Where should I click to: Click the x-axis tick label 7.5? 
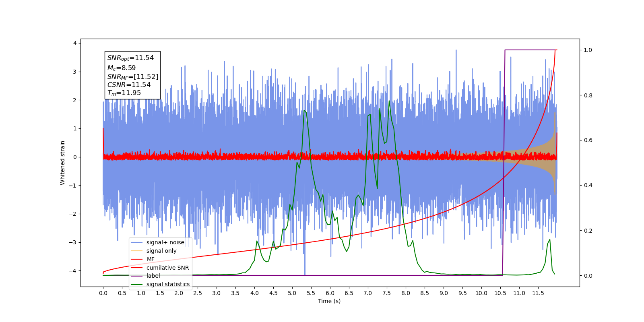click(387, 293)
